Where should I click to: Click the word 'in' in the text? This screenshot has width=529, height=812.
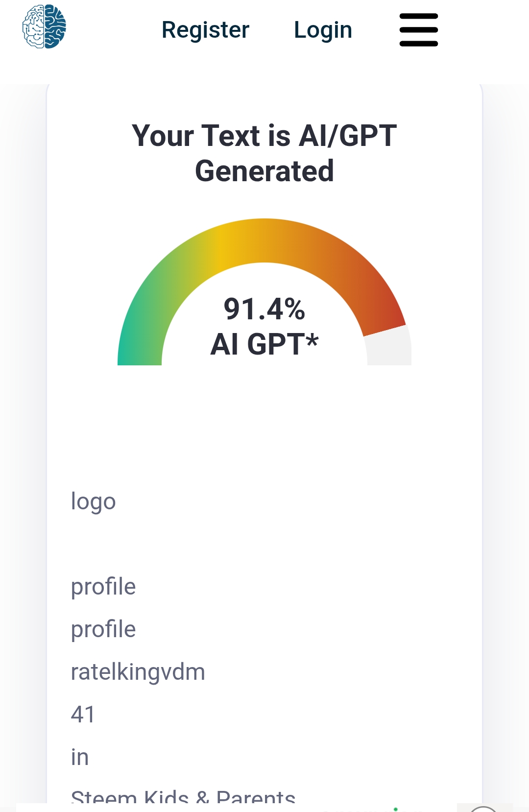[x=80, y=757]
